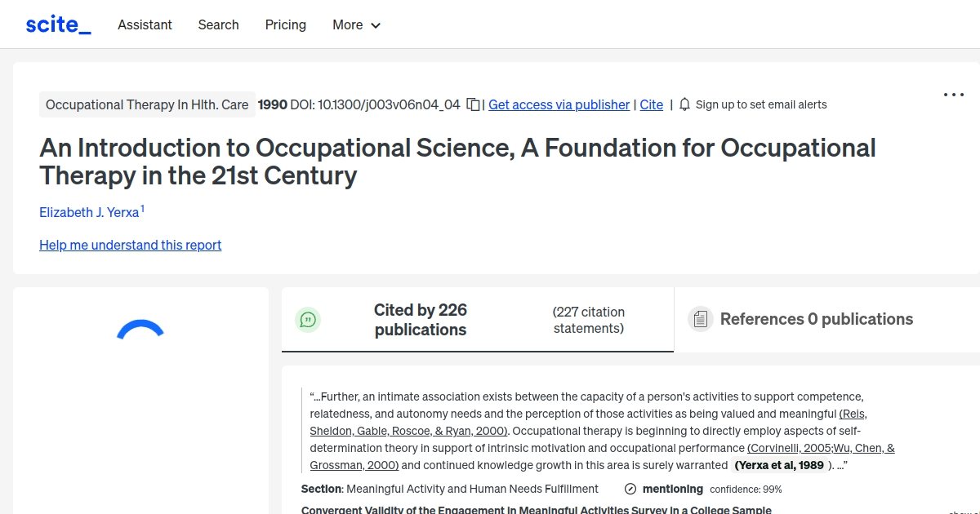Image resolution: width=980 pixels, height=514 pixels.
Task: Click the mentioning classification icon
Action: (630, 489)
